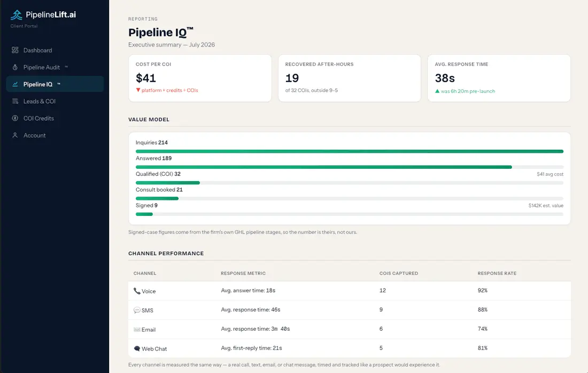Click the '$142K est. value' label
The image size is (588, 373).
[x=546, y=205]
